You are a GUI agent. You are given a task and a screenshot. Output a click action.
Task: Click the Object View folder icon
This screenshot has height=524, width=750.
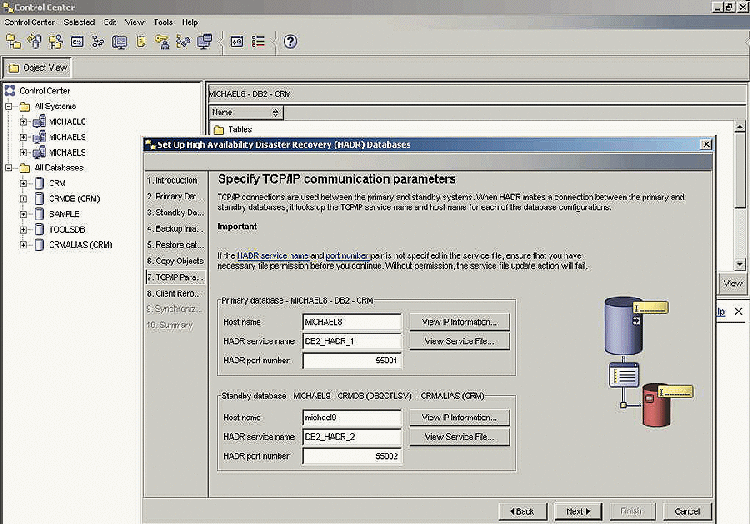pos(14,68)
